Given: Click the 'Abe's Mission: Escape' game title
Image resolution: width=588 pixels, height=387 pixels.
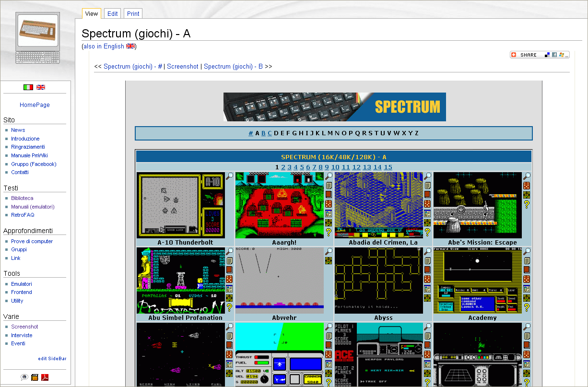Looking at the screenshot, I should pyautogui.click(x=482, y=243).
